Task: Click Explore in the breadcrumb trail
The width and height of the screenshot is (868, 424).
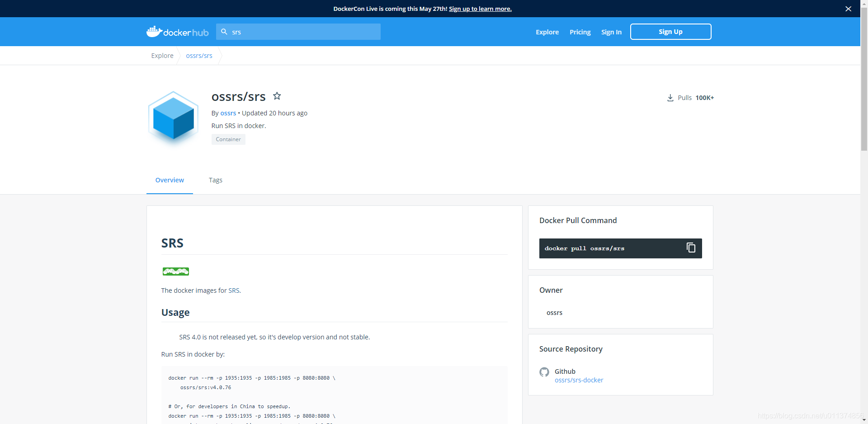Action: coord(162,55)
